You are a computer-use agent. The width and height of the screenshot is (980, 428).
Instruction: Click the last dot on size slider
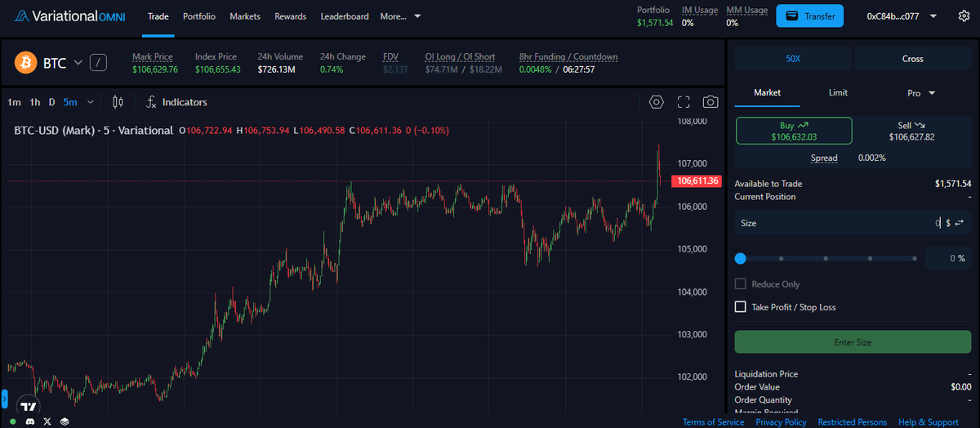coord(914,258)
